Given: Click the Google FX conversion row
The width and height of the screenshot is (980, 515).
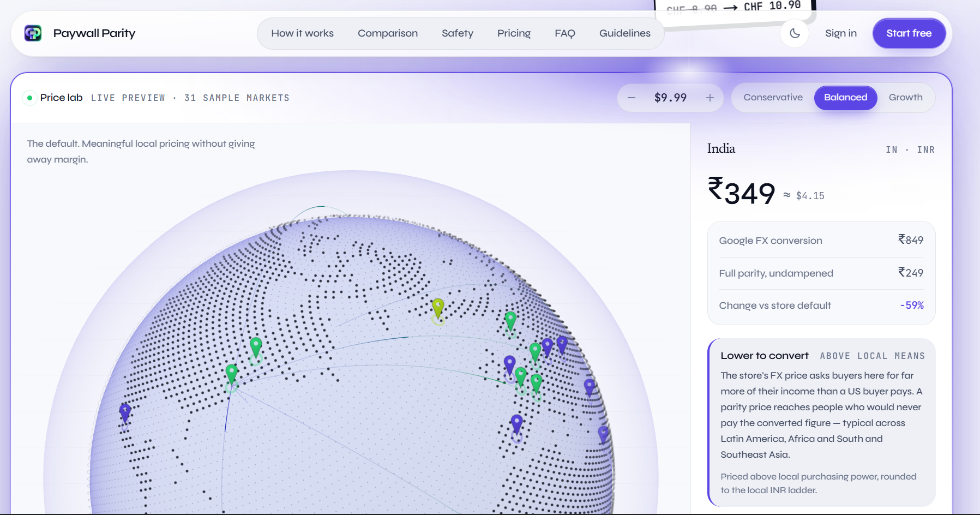Looking at the screenshot, I should pos(821,241).
